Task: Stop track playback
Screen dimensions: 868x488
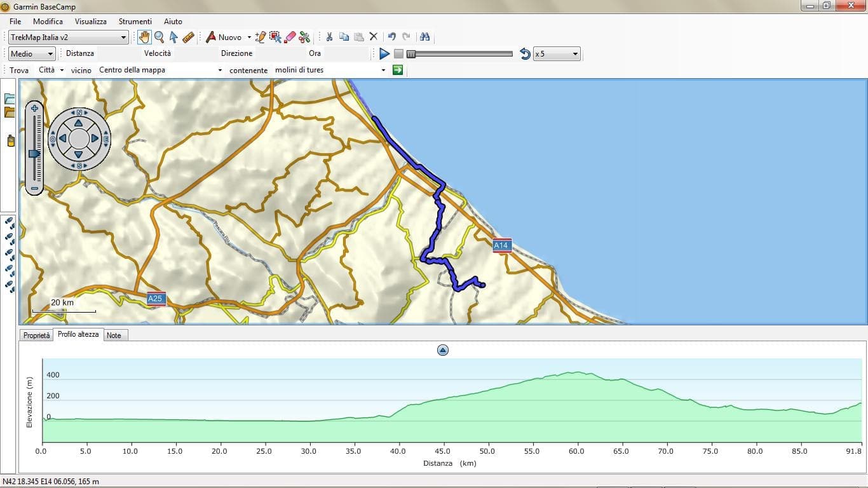Action: tap(398, 54)
